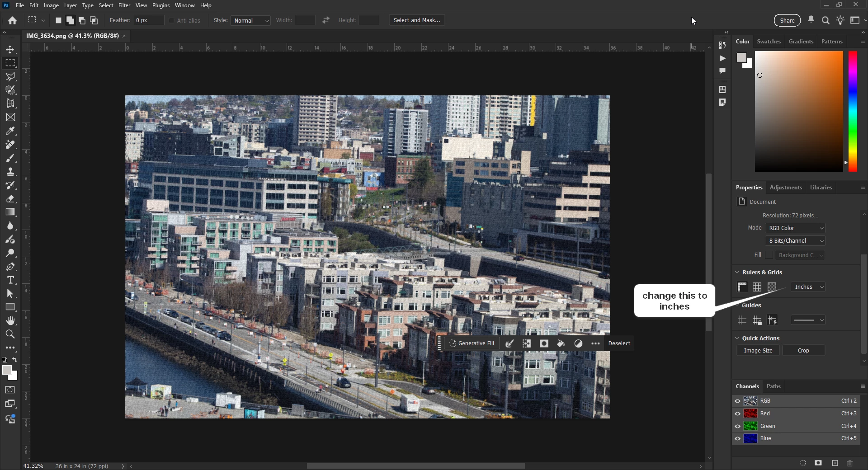Select the Frame tool
The height and width of the screenshot is (470, 868).
(x=10, y=117)
